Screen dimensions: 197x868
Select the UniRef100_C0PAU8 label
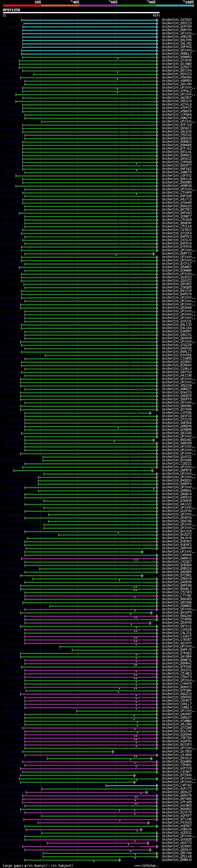(176, 162)
